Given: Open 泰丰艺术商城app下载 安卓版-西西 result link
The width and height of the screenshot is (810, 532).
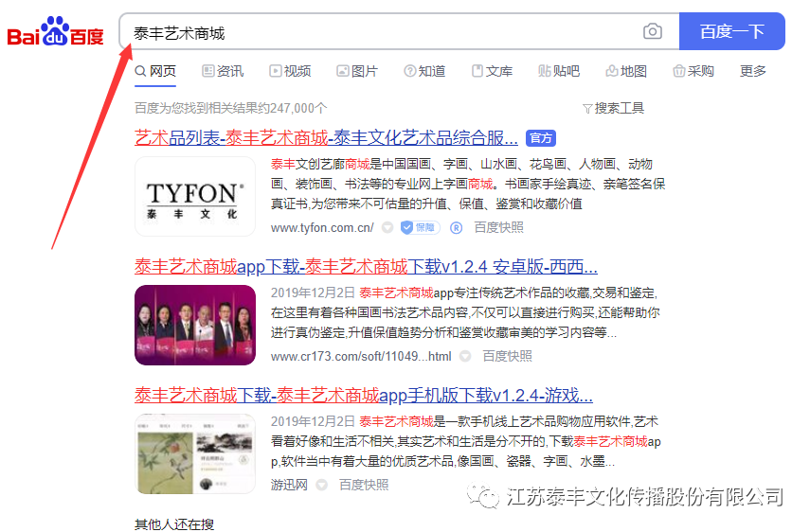Looking at the screenshot, I should coord(366,267).
